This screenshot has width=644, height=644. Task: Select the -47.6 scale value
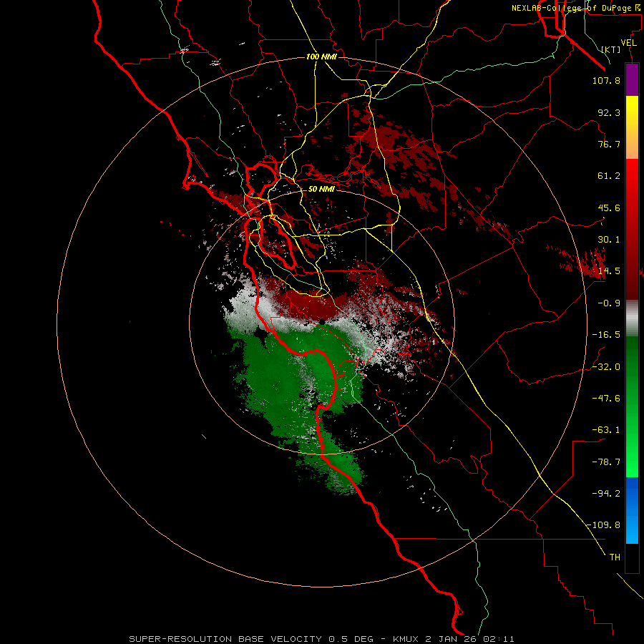[606, 399]
